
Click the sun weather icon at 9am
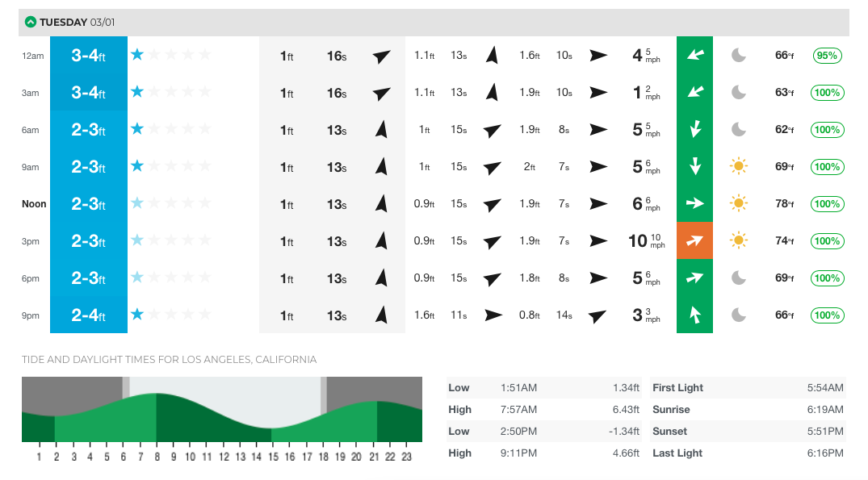[738, 167]
